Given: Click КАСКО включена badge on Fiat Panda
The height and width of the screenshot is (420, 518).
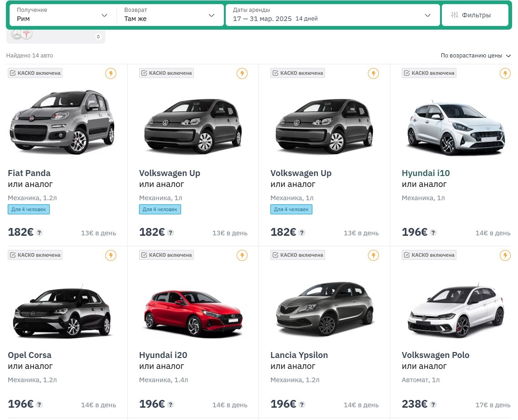Looking at the screenshot, I should pyautogui.click(x=35, y=73).
